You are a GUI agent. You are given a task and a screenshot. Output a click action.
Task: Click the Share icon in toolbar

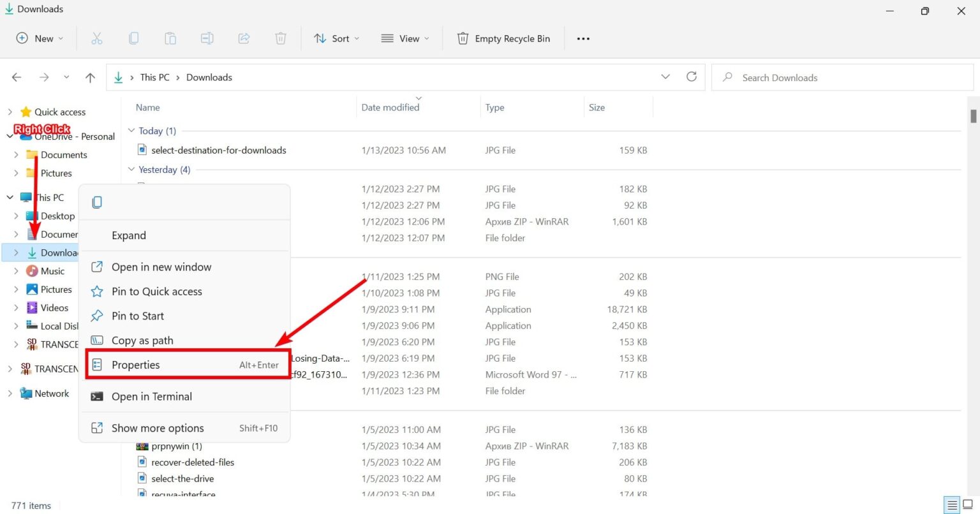(244, 38)
